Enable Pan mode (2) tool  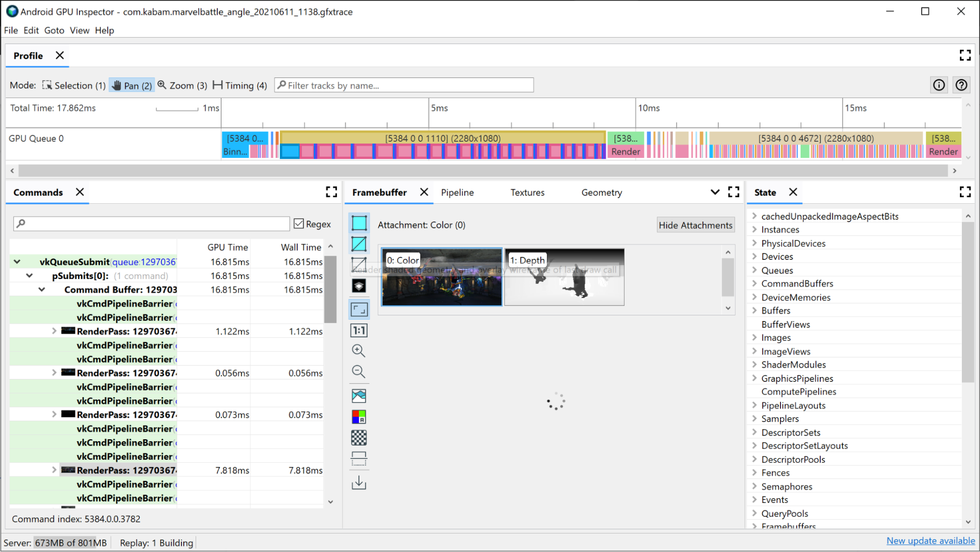point(130,85)
